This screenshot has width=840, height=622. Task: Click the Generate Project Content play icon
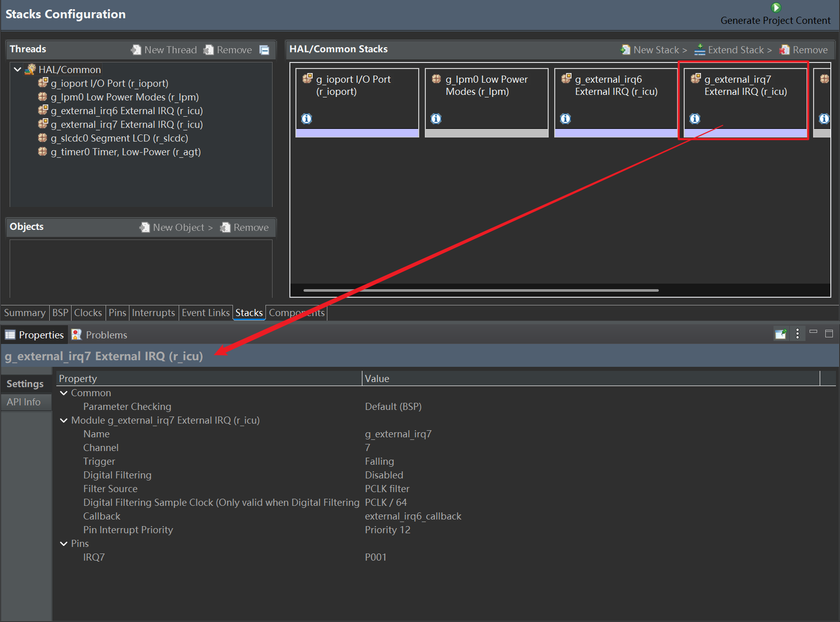pyautogui.click(x=776, y=8)
